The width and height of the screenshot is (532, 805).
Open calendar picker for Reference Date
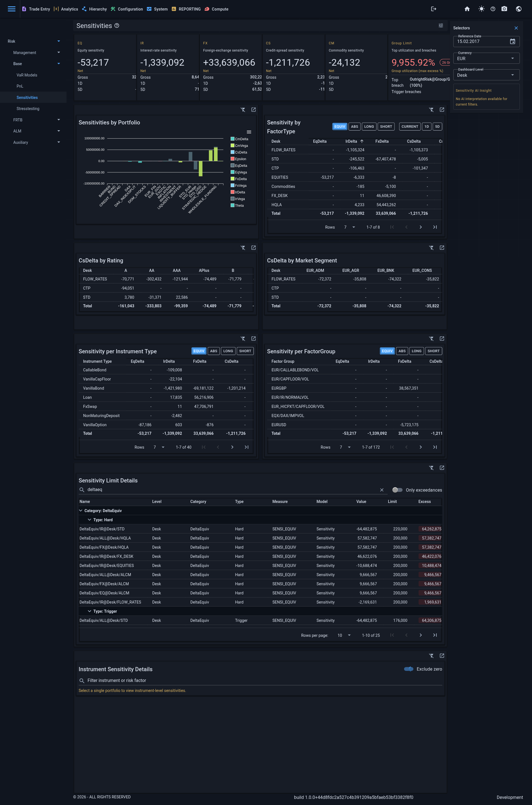click(512, 41)
